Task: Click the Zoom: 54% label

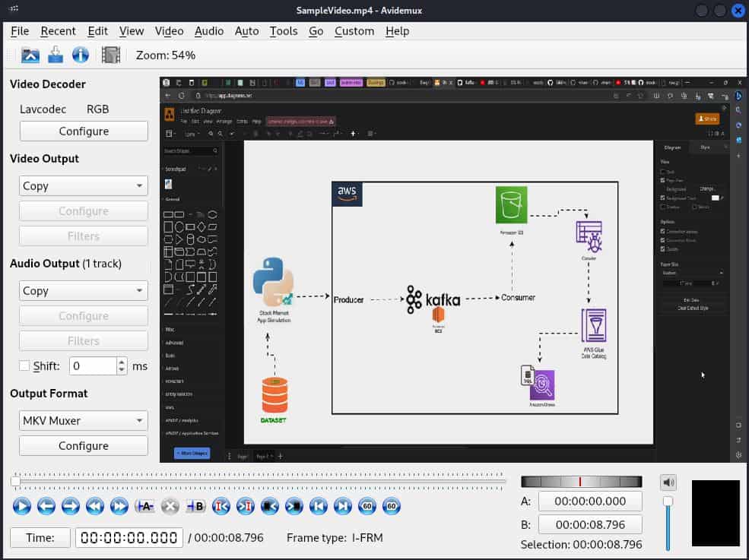Action: [x=165, y=55]
